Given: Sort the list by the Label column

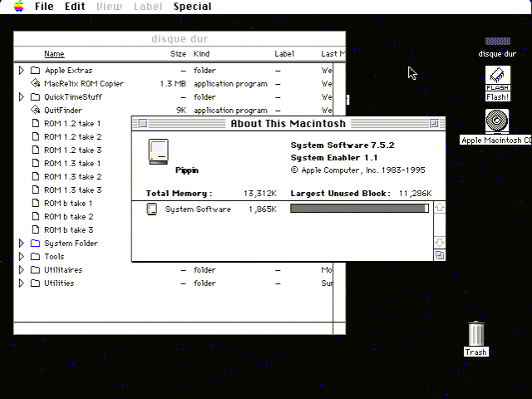Looking at the screenshot, I should [x=284, y=53].
